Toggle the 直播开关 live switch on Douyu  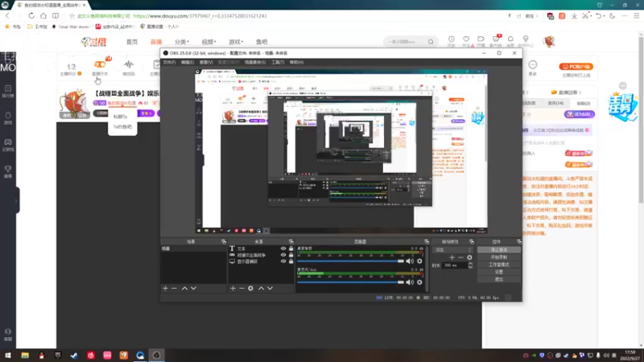pyautogui.click(x=100, y=64)
